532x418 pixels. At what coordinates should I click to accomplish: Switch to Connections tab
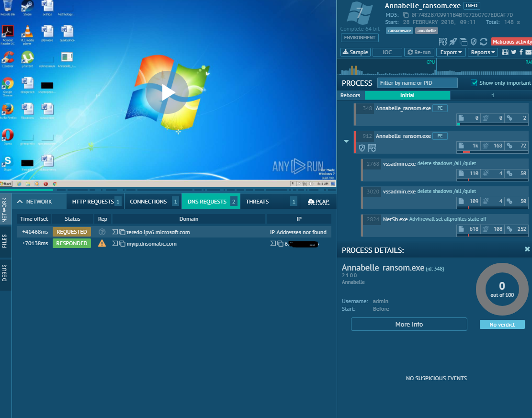[x=153, y=202]
